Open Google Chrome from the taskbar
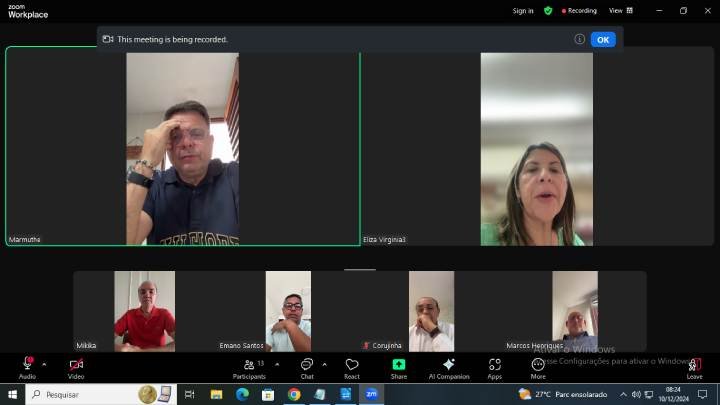720x405 pixels. (294, 394)
